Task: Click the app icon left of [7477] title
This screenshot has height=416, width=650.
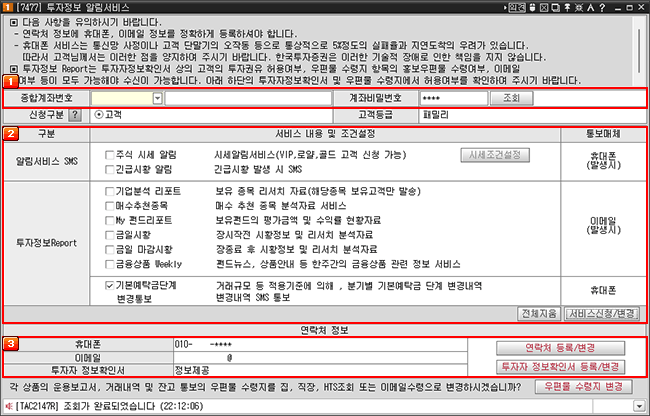Action: 8,8
